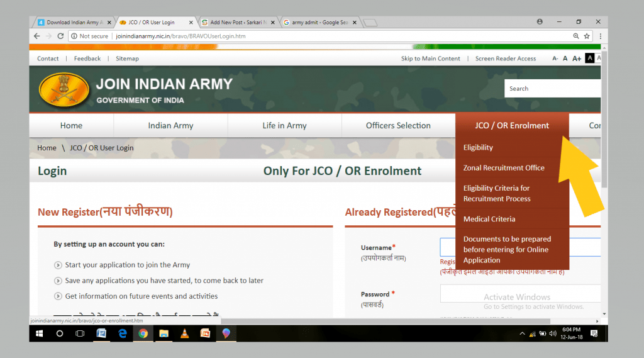Switch to Add New Post Sarkari tab

(238, 23)
